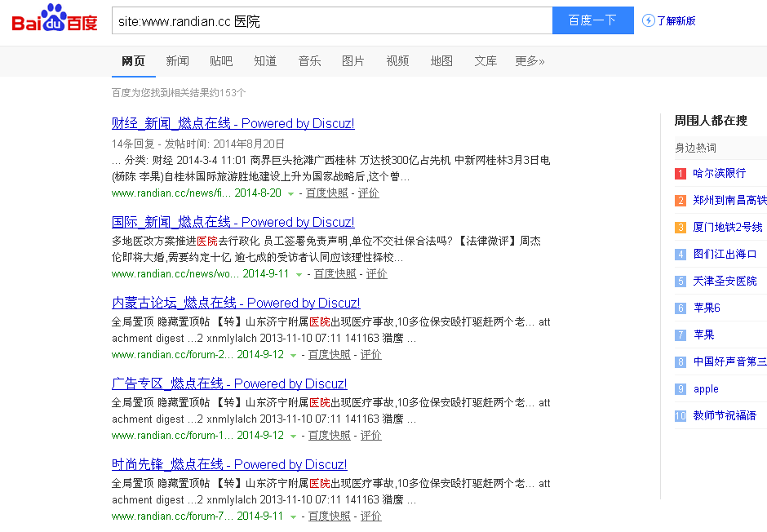This screenshot has width=767, height=532.
Task: Select the 地图 navigation item
Action: pos(441,61)
